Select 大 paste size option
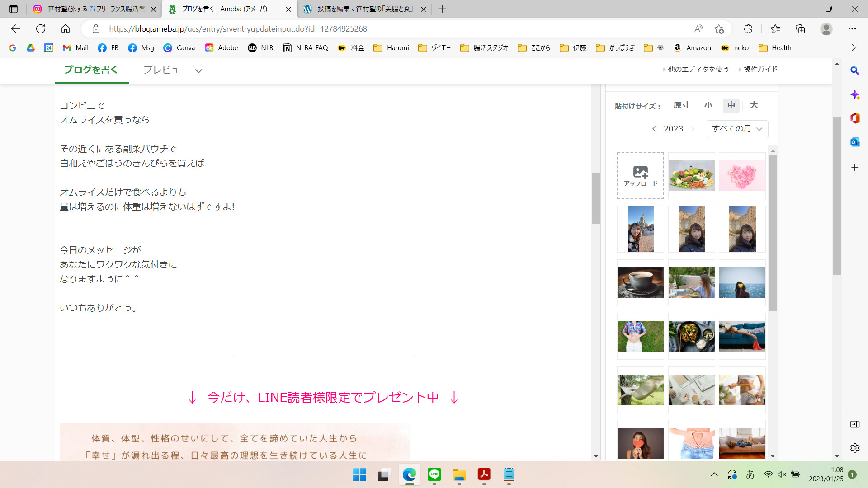This screenshot has height=488, width=868. (754, 105)
